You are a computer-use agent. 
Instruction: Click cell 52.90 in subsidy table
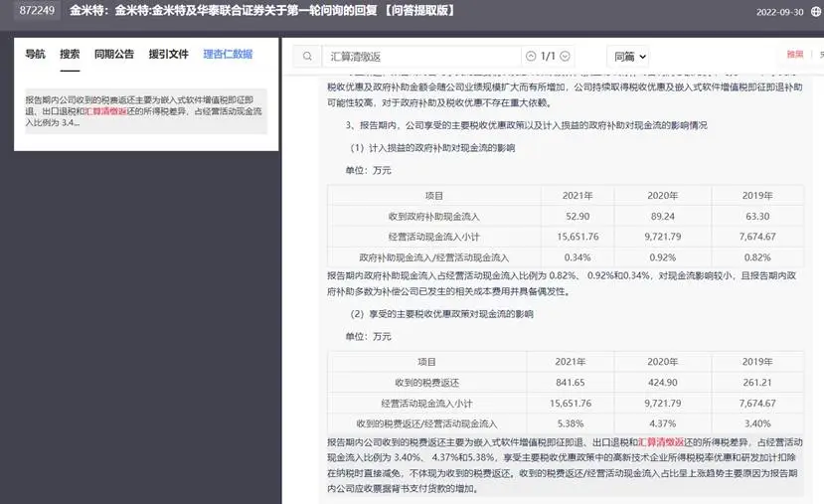click(x=577, y=216)
